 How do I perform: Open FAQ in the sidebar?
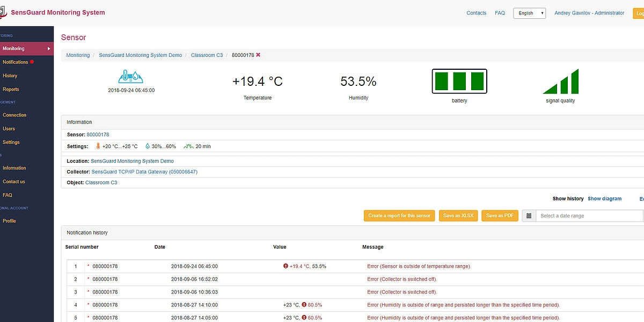7,195
